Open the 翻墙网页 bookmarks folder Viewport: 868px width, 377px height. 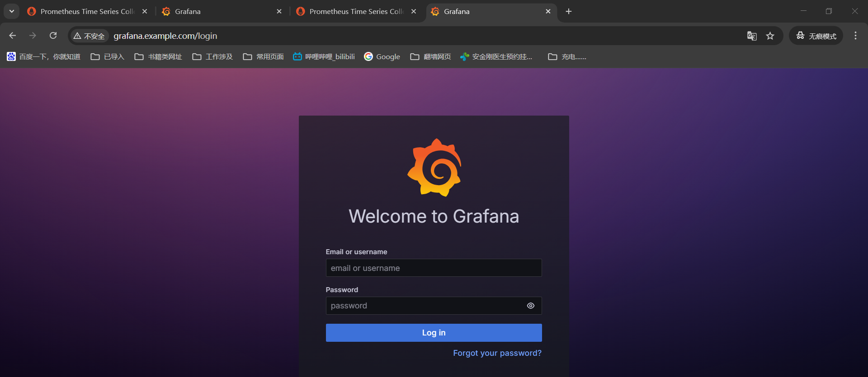click(x=430, y=56)
